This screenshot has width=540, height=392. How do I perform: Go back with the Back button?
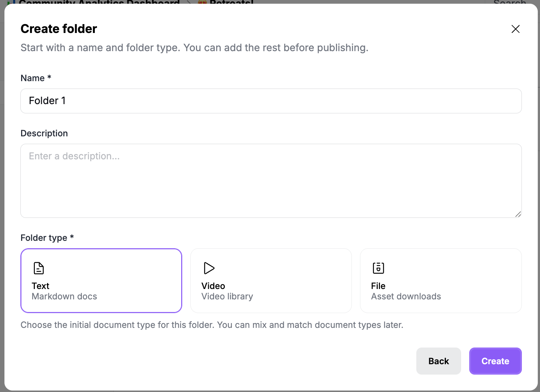pyautogui.click(x=439, y=361)
